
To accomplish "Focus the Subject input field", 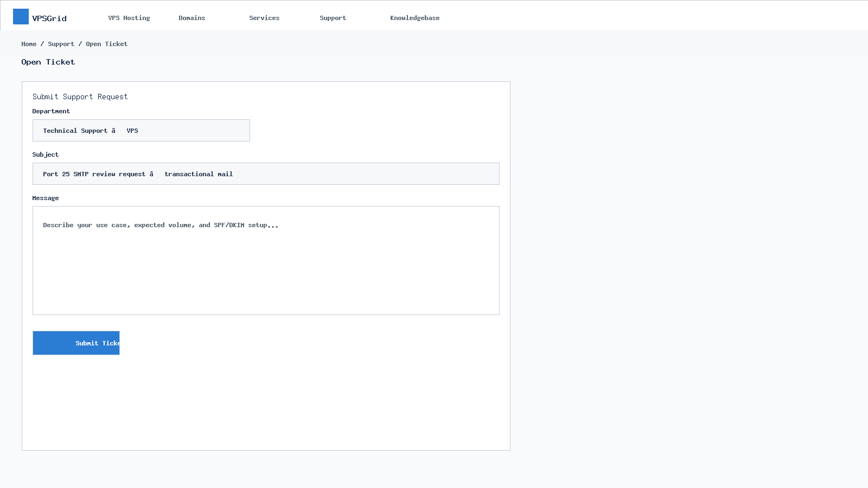I will click(x=266, y=174).
